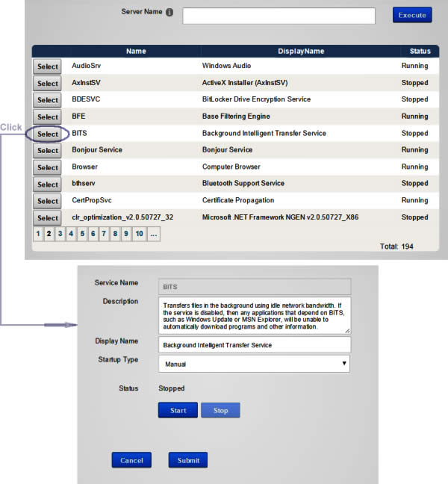Viewport: 448px width, 484px height.
Task: Click the Stop service button
Action: pyautogui.click(x=220, y=410)
